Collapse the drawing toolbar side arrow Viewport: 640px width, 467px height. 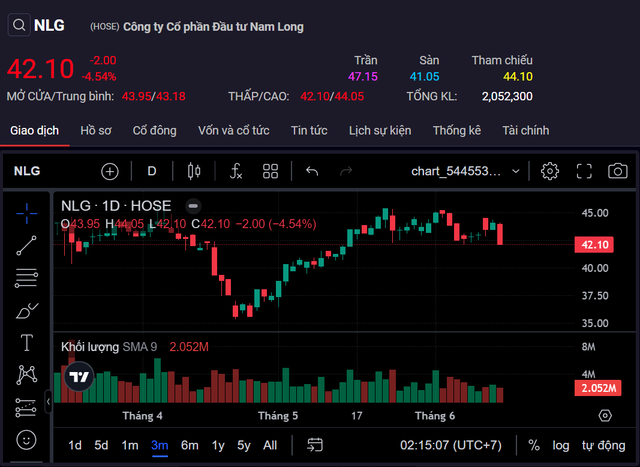[48, 402]
